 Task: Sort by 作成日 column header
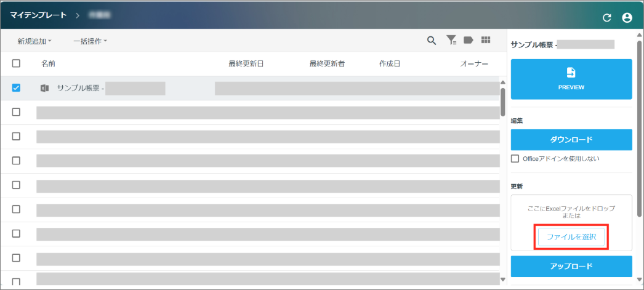pos(390,64)
